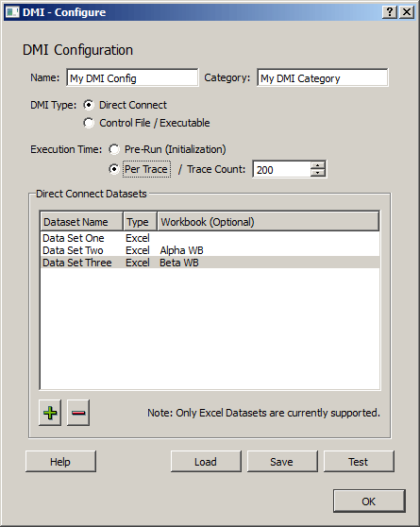Click the Test button
The height and width of the screenshot is (527, 420).
[x=359, y=462]
